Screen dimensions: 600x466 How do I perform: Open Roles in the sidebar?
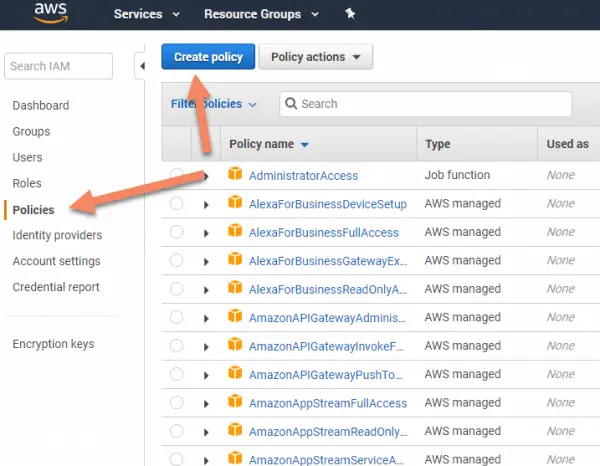tap(27, 183)
